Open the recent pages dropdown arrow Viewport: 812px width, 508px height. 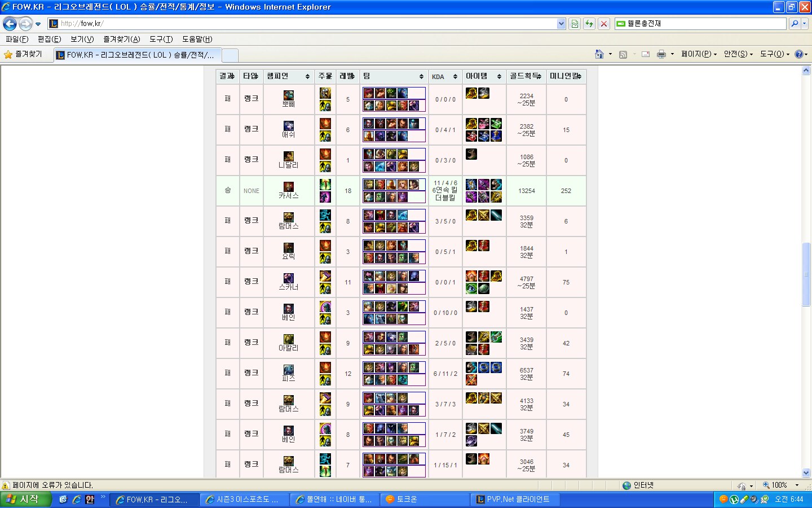[38, 24]
